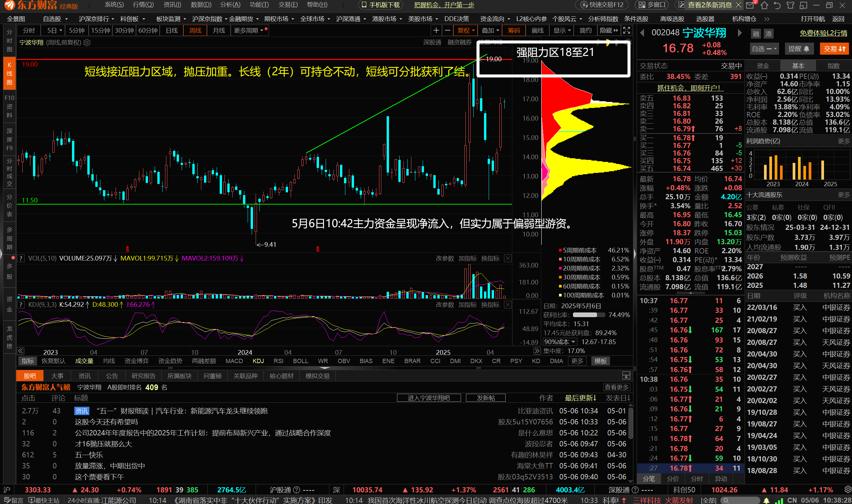Open 快速交易F12 quick trade
This screenshot has width=852, height=504.
(602, 5)
